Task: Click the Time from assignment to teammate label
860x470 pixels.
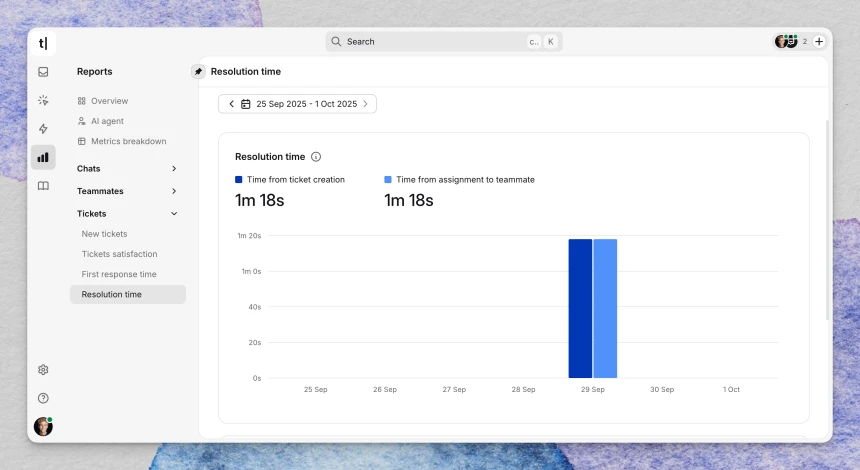Action: (465, 179)
